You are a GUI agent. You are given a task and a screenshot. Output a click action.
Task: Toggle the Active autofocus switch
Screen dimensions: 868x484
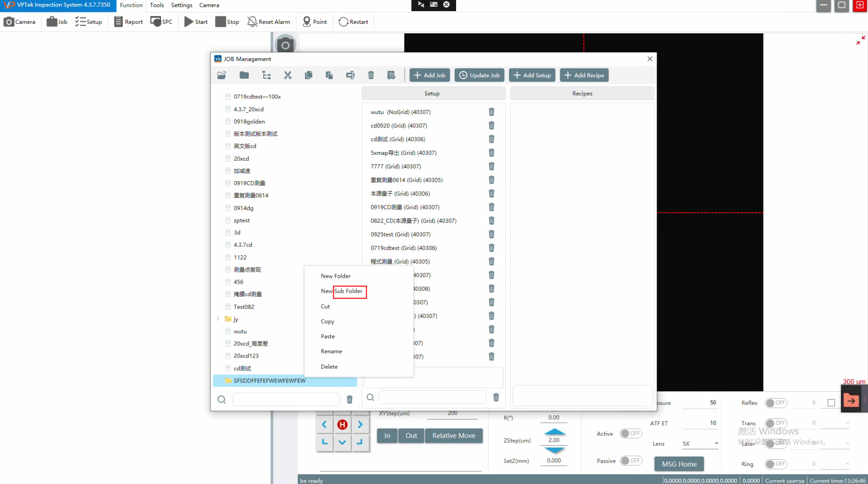pyautogui.click(x=630, y=434)
